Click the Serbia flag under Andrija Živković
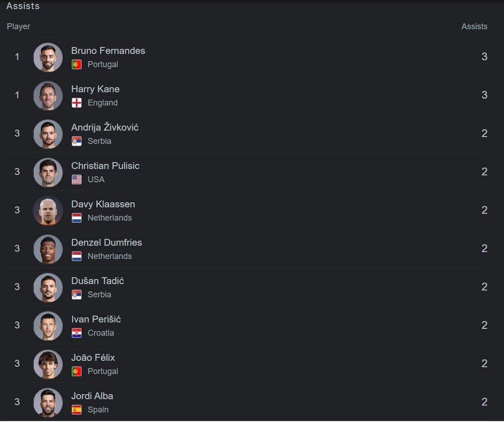Image resolution: width=504 pixels, height=422 pixels. pos(77,141)
